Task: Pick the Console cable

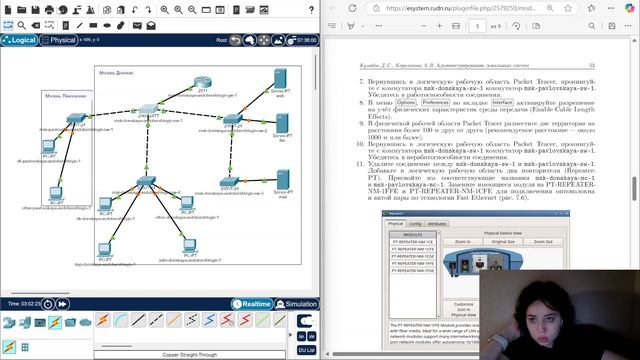Action: (121, 320)
